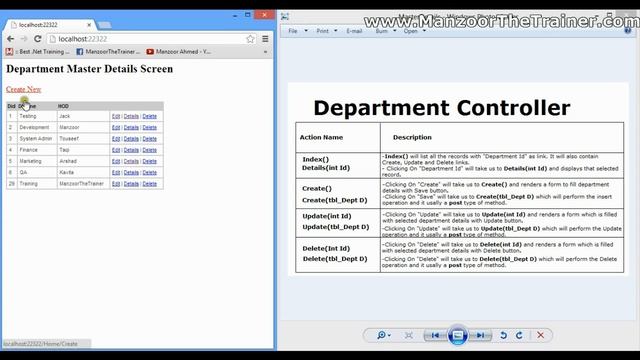Viewport: 640px width, 360px height.
Task: Minimize the Chrome browser window
Action: pos(235,16)
